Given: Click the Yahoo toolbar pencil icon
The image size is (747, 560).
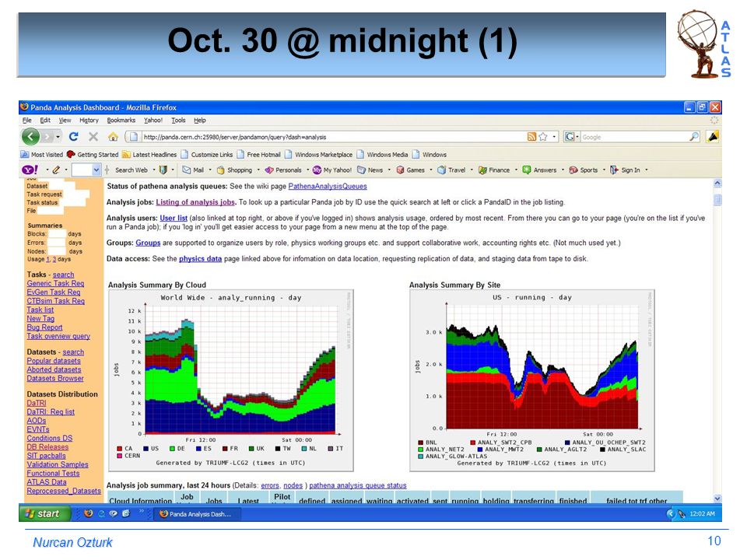Looking at the screenshot, I should pyautogui.click(x=56, y=170).
